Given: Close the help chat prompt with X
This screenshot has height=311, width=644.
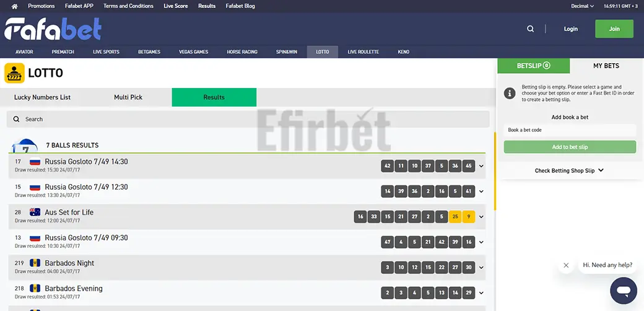Looking at the screenshot, I should click(566, 265).
